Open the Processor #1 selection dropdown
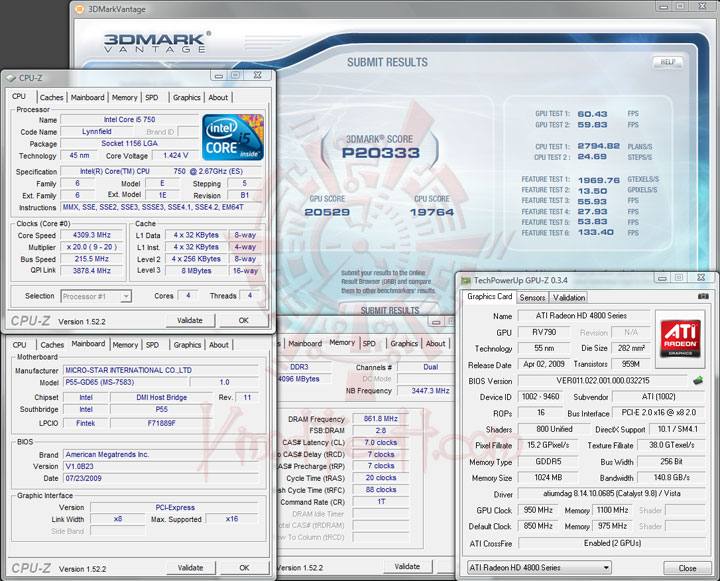The width and height of the screenshot is (720, 581). tap(97, 296)
